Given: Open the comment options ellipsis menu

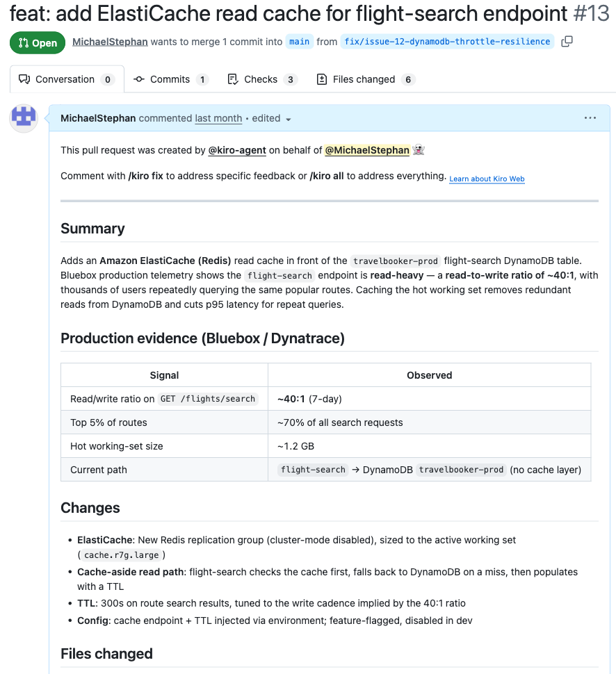Looking at the screenshot, I should [x=590, y=118].
